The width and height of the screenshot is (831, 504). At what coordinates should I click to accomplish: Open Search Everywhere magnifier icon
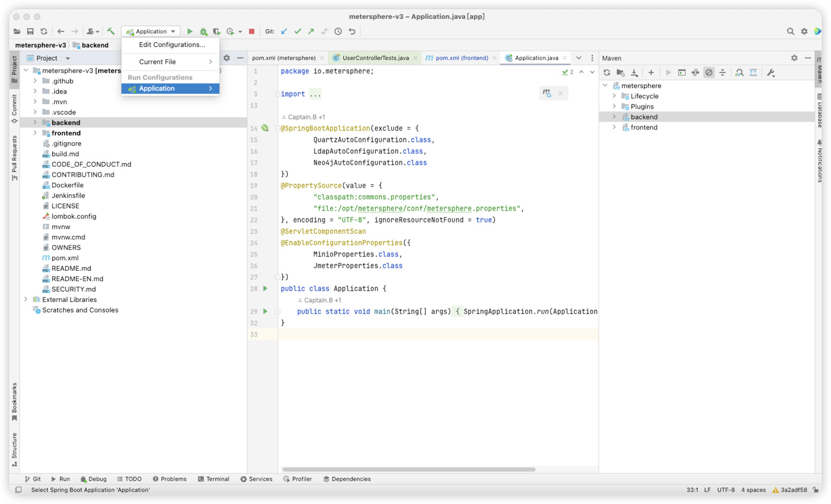pyautogui.click(x=790, y=31)
